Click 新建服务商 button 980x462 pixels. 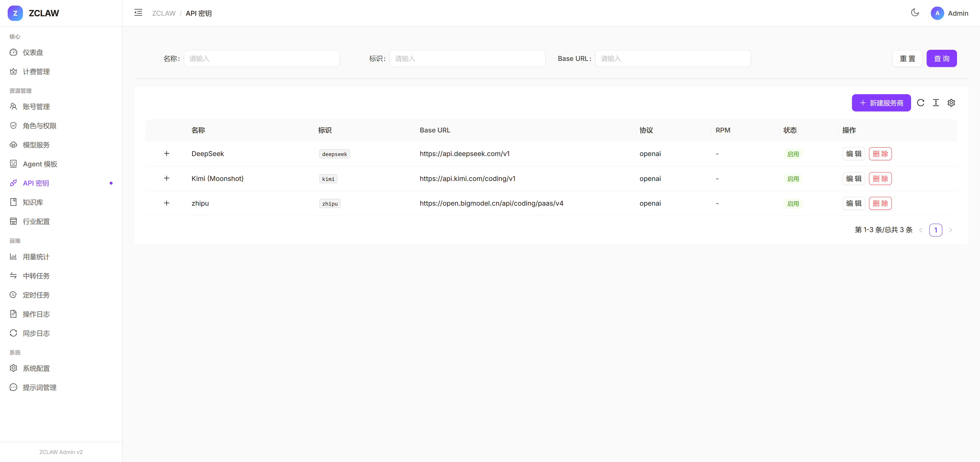(x=881, y=103)
